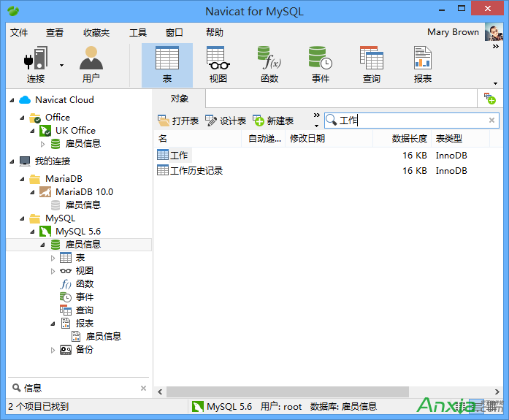Clear the 工作 search filter text
This screenshot has width=509, height=420.
tap(491, 121)
